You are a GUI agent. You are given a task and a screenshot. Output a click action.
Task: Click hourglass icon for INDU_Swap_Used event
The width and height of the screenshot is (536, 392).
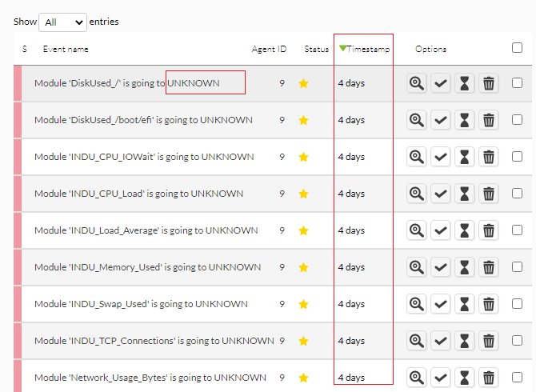point(464,304)
